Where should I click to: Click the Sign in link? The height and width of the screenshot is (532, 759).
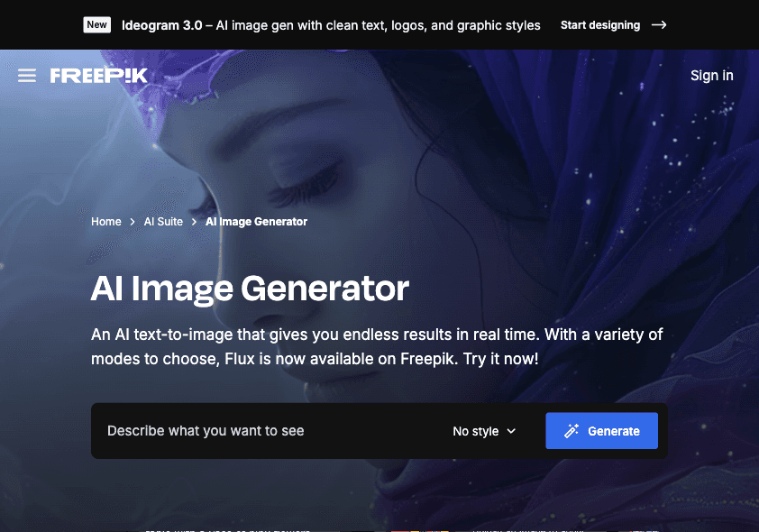(711, 76)
